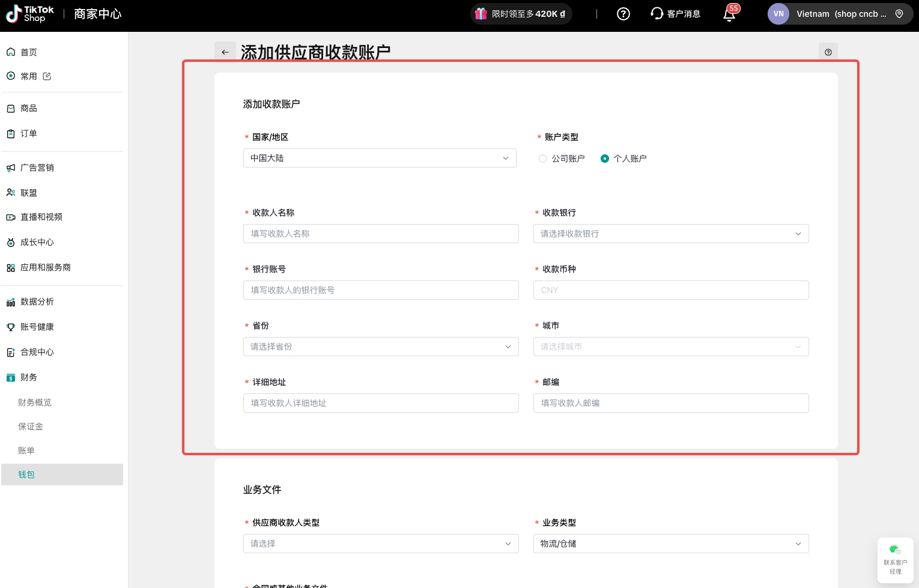Click the small help icon at page top right
This screenshot has height=588, width=919.
pos(828,52)
